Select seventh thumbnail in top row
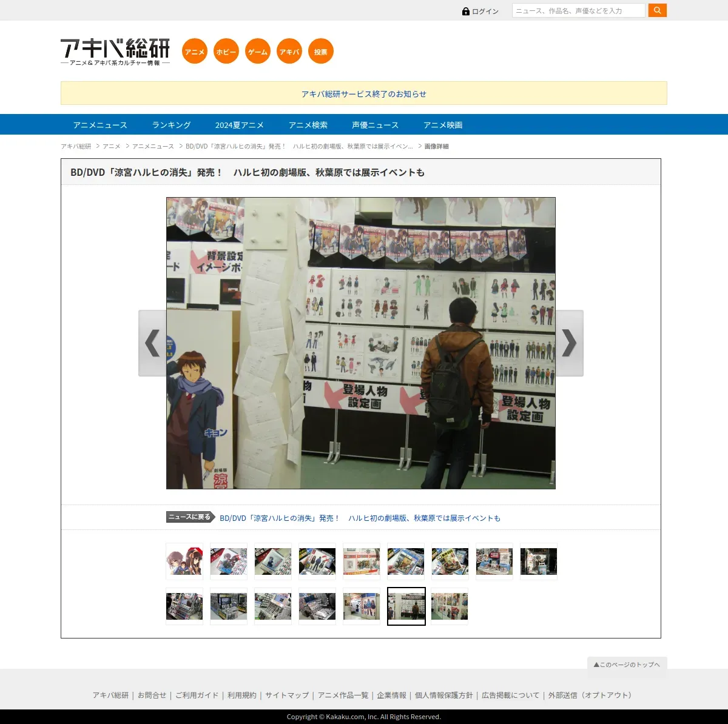 [450, 561]
